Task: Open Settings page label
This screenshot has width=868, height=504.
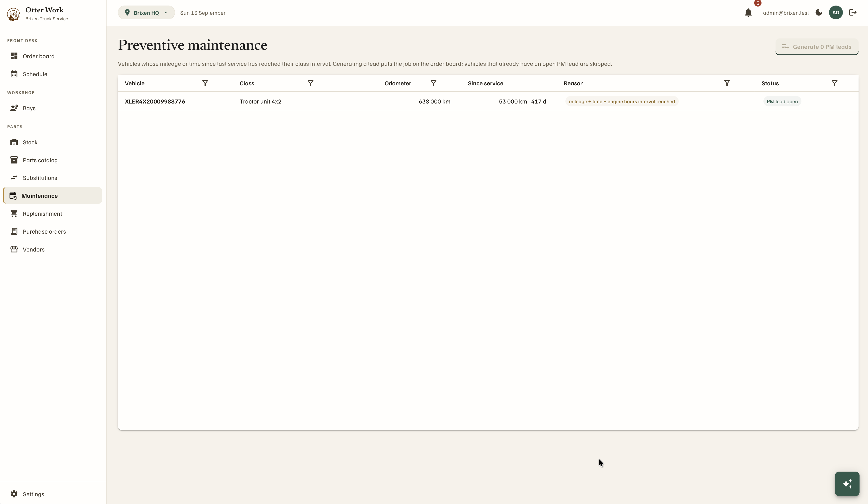Action: click(33, 494)
